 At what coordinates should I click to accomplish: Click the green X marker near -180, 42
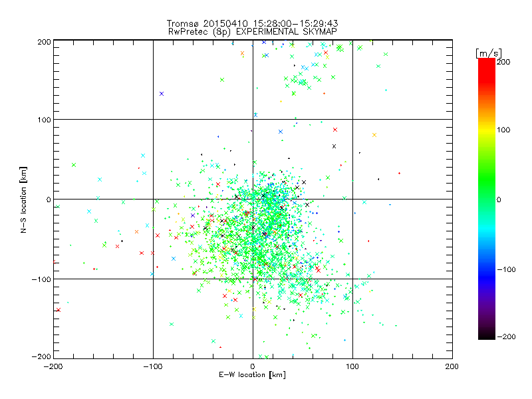pyautogui.click(x=74, y=165)
